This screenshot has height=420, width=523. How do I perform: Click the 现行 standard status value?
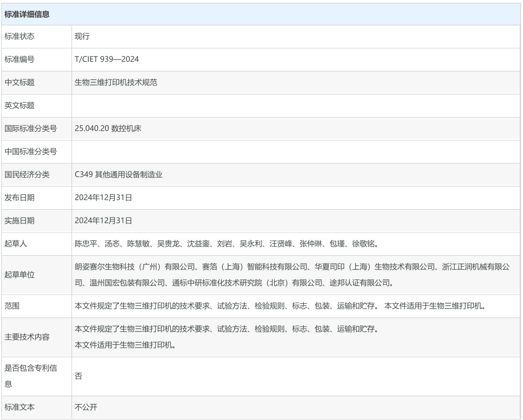pos(82,36)
